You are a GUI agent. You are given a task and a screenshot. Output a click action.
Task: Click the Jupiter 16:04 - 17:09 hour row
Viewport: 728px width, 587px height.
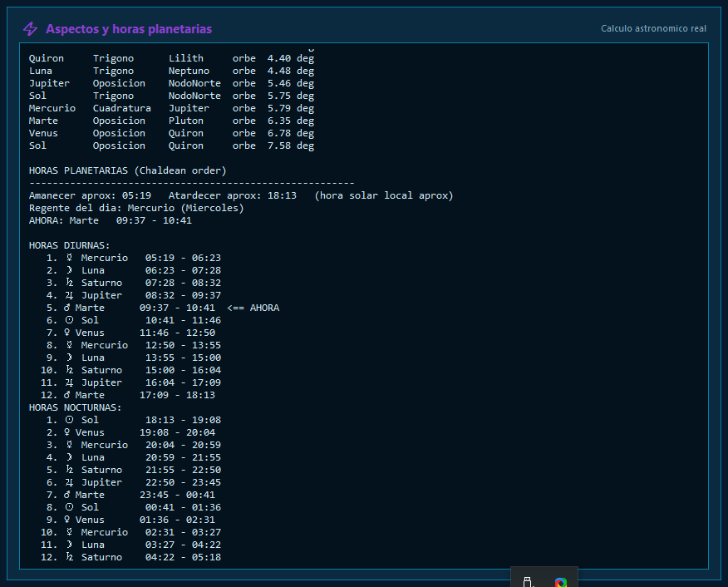(131, 382)
